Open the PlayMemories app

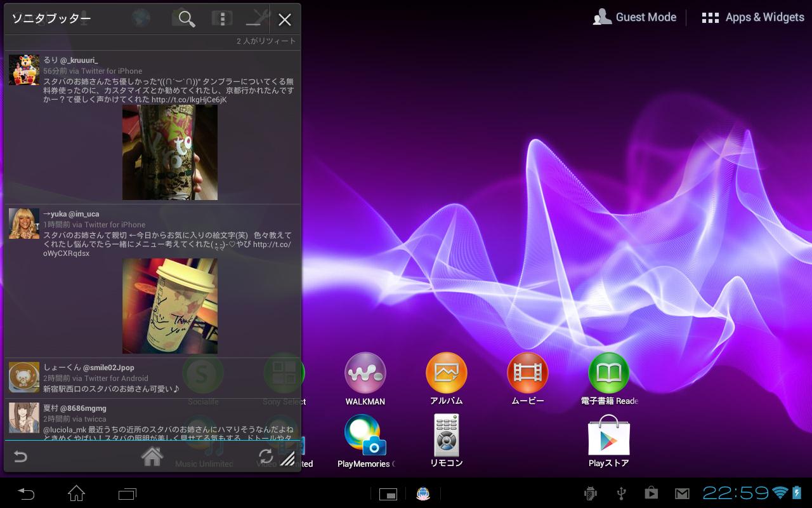coord(365,441)
